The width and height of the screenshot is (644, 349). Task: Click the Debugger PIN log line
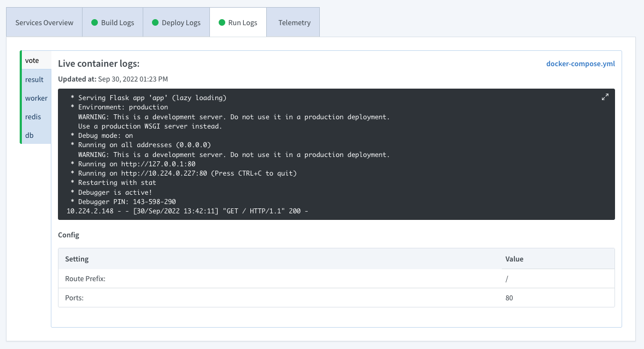tap(123, 201)
